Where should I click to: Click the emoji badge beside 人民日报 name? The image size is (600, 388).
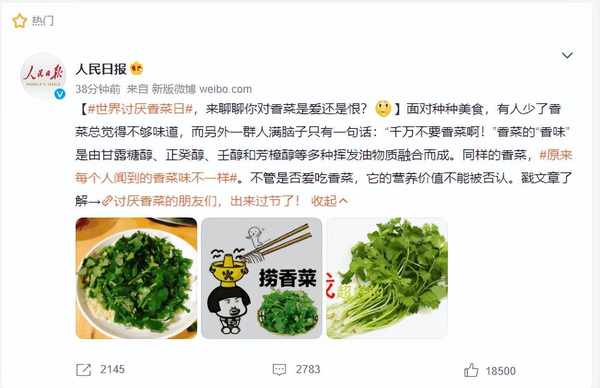tap(137, 69)
